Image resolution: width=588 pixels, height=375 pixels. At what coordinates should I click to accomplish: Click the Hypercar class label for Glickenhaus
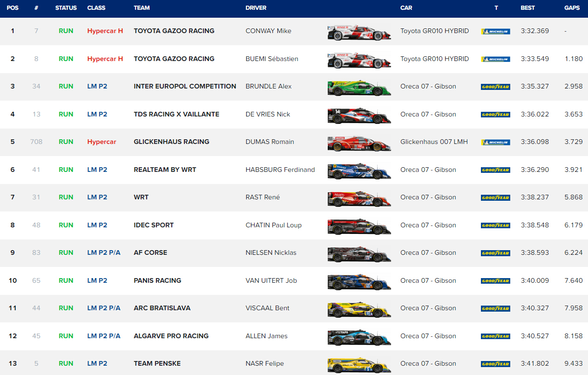click(x=101, y=142)
